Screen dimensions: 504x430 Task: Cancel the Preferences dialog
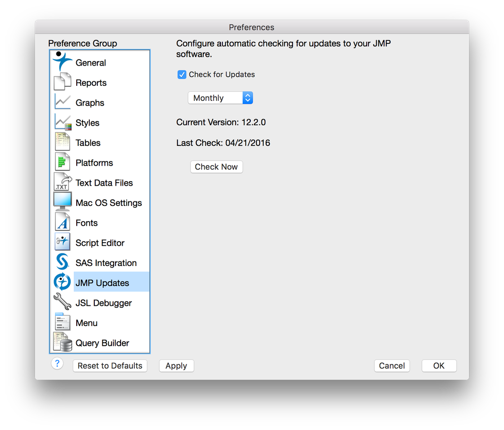392,366
